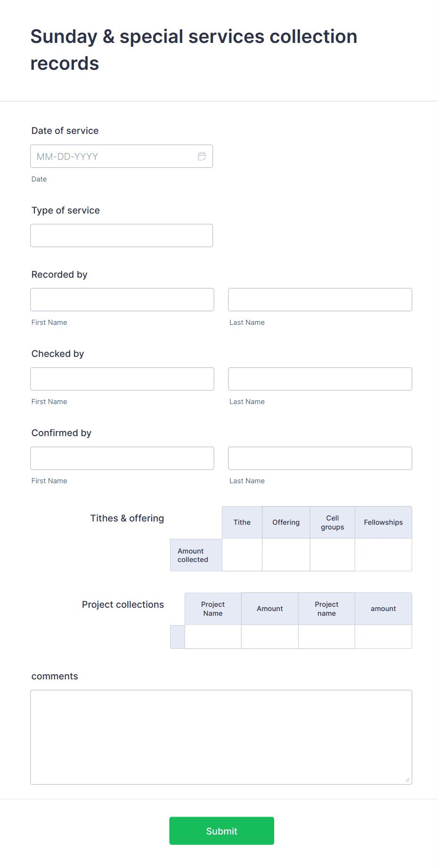
Task: Click the Project Name cell in Project collections
Action: (212, 637)
